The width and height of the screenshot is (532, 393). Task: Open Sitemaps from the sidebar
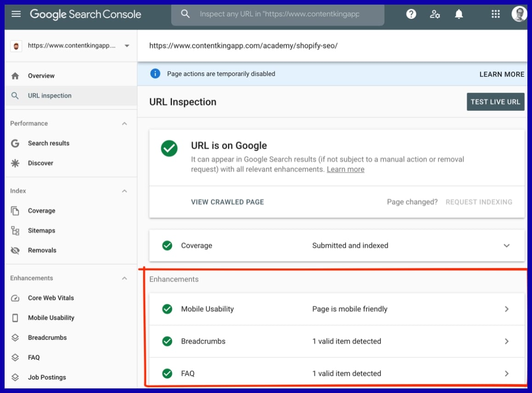point(41,230)
